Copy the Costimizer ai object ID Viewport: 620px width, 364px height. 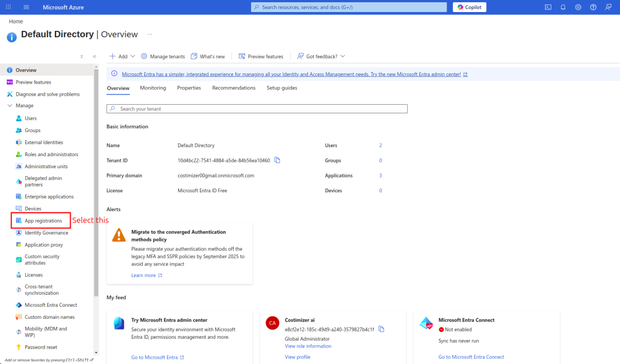381,329
